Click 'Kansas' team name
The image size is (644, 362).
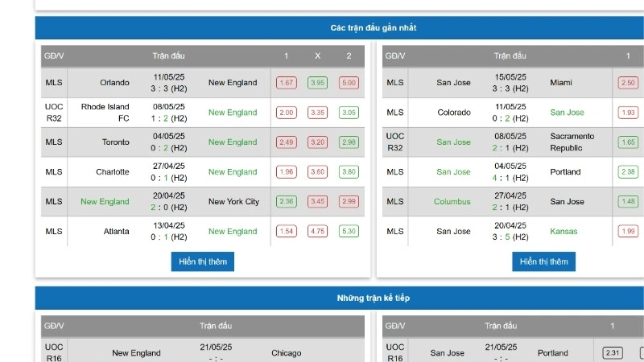563,231
